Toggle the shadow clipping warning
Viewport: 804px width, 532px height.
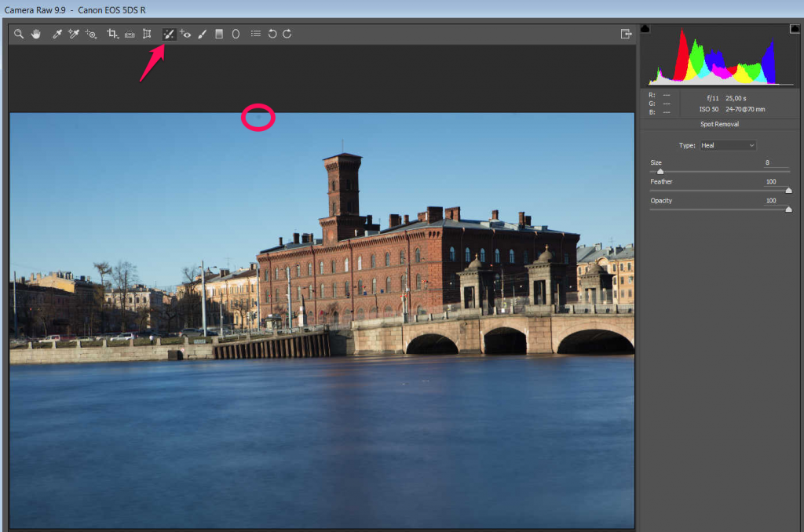645,29
